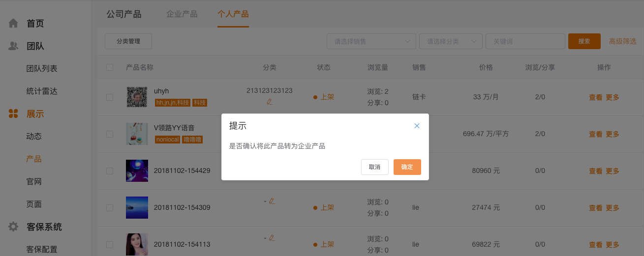Toggle the select-all checkbox in table header
The height and width of the screenshot is (256, 644).
point(110,67)
